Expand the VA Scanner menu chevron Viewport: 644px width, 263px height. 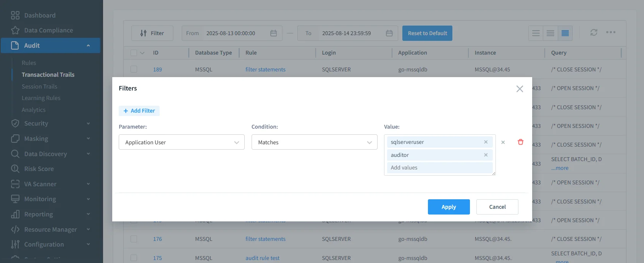click(88, 184)
